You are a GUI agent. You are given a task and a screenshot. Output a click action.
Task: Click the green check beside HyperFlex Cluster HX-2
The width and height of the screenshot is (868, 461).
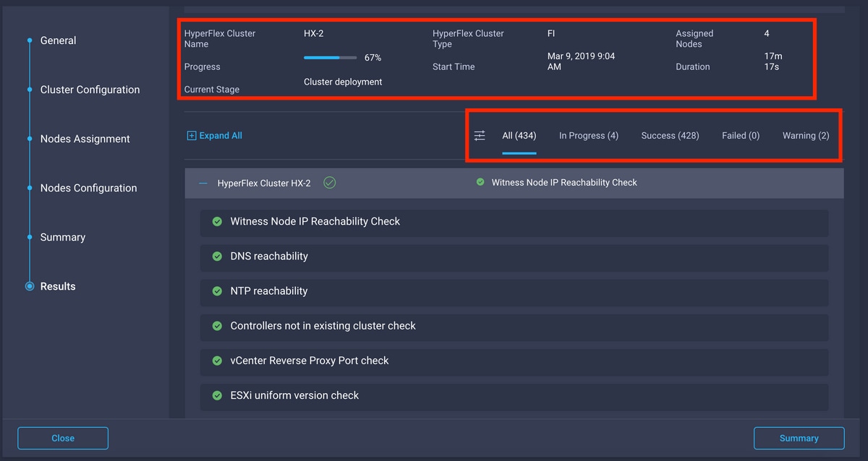pos(330,183)
